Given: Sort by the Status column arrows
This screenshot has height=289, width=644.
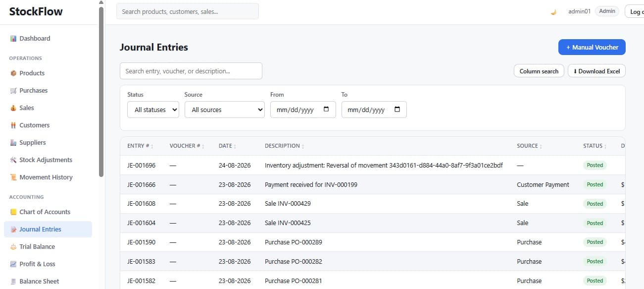Looking at the screenshot, I should [606, 146].
